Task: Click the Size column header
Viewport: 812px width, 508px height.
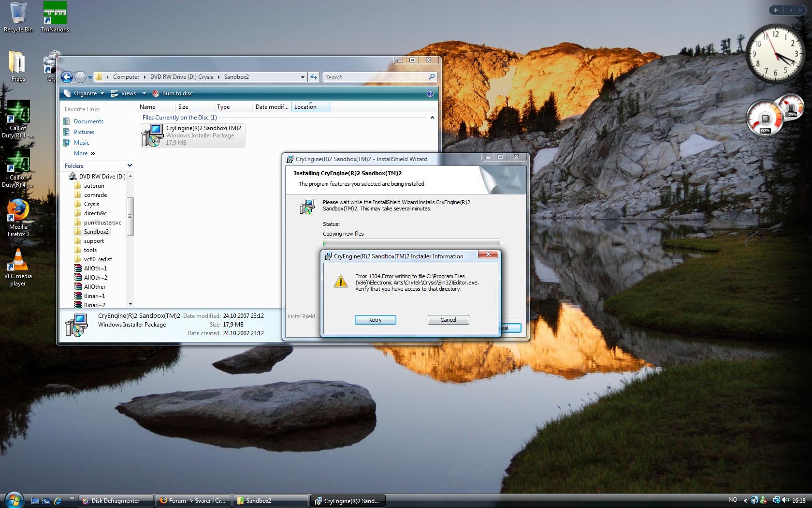Action: pos(194,107)
